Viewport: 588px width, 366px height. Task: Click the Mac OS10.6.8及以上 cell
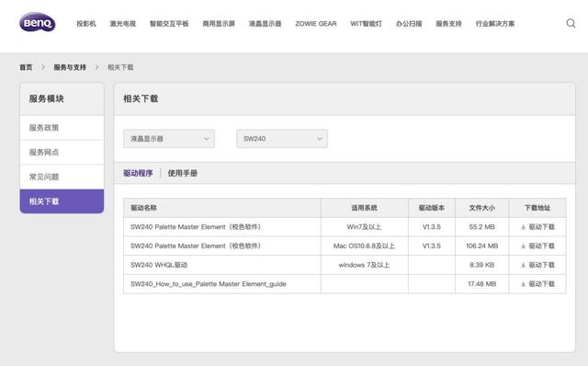coord(364,246)
